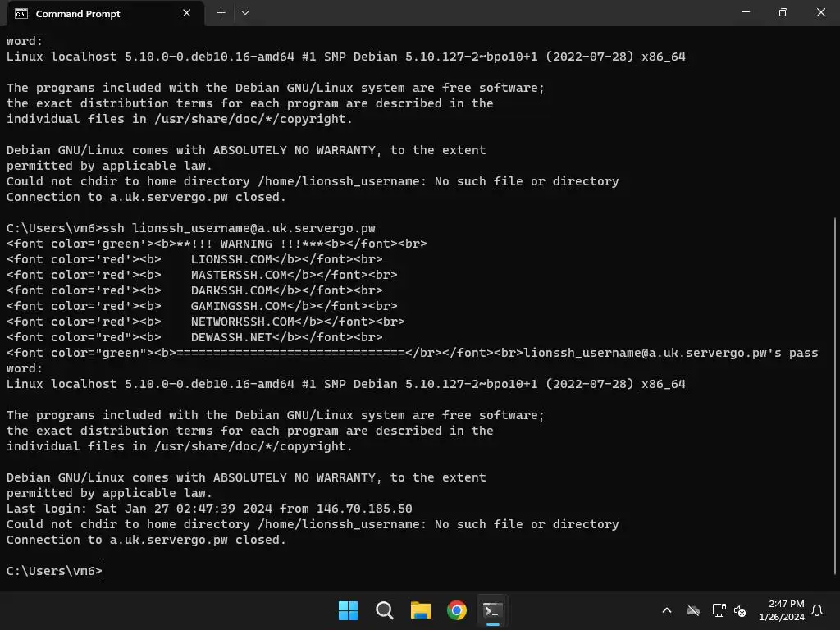This screenshot has height=630, width=840.
Task: Close the terminal window
Action: (820, 12)
